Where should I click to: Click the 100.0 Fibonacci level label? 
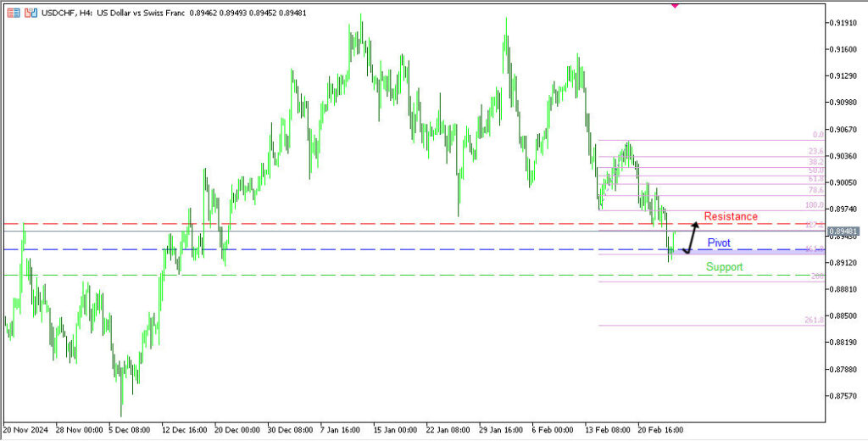(814, 205)
